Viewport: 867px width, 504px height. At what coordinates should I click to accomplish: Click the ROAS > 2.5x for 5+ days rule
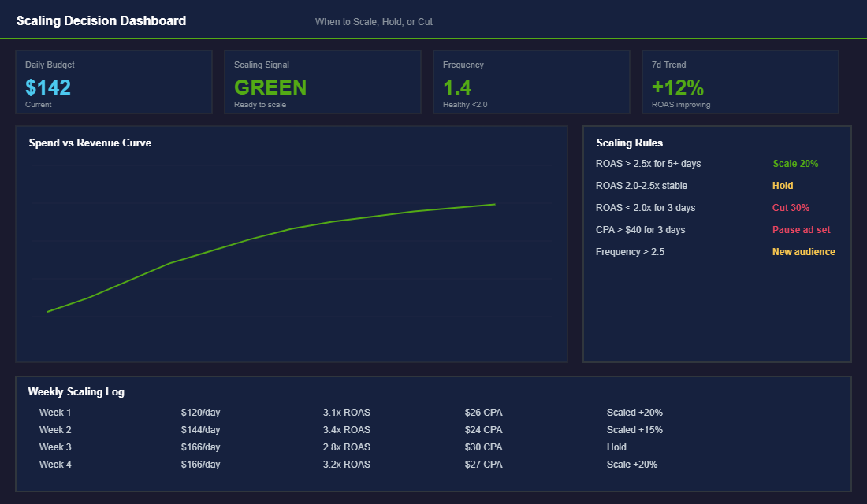click(649, 163)
